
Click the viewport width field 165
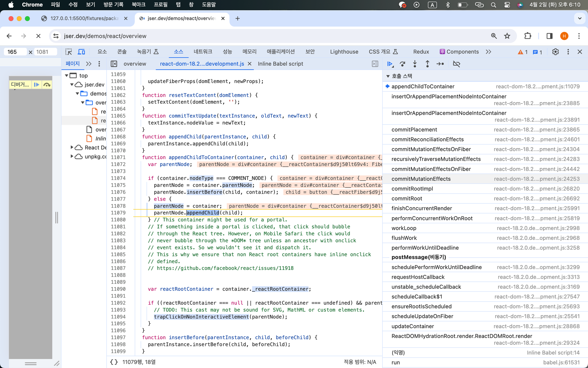tap(15, 52)
